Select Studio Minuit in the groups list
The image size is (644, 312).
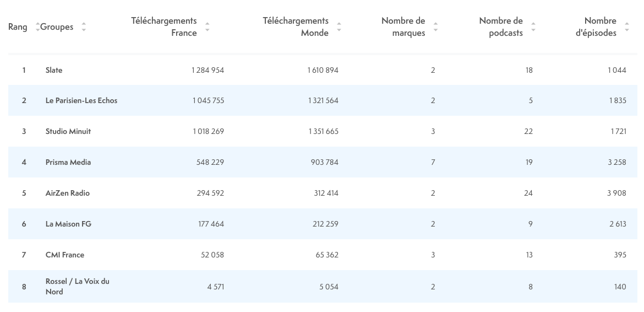68,132
